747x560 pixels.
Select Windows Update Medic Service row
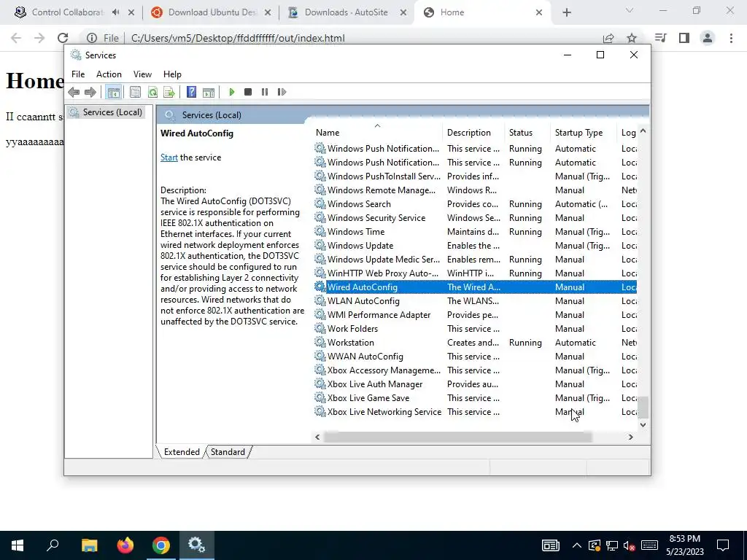point(475,260)
